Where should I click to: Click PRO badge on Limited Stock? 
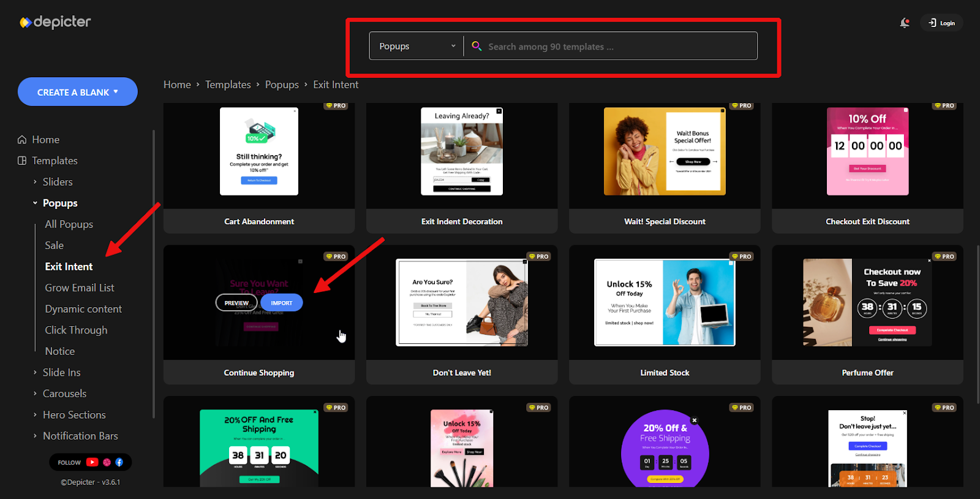coord(742,256)
